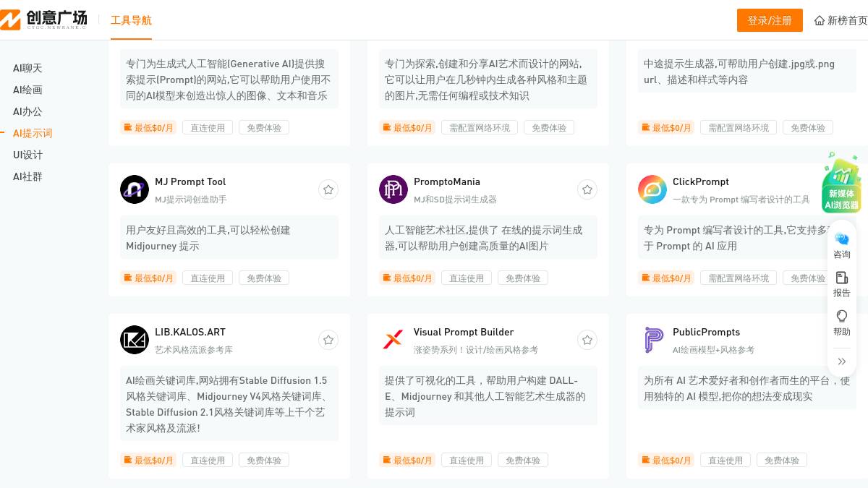
Task: Click the LIB.KALOS.ART description box
Action: (x=229, y=404)
